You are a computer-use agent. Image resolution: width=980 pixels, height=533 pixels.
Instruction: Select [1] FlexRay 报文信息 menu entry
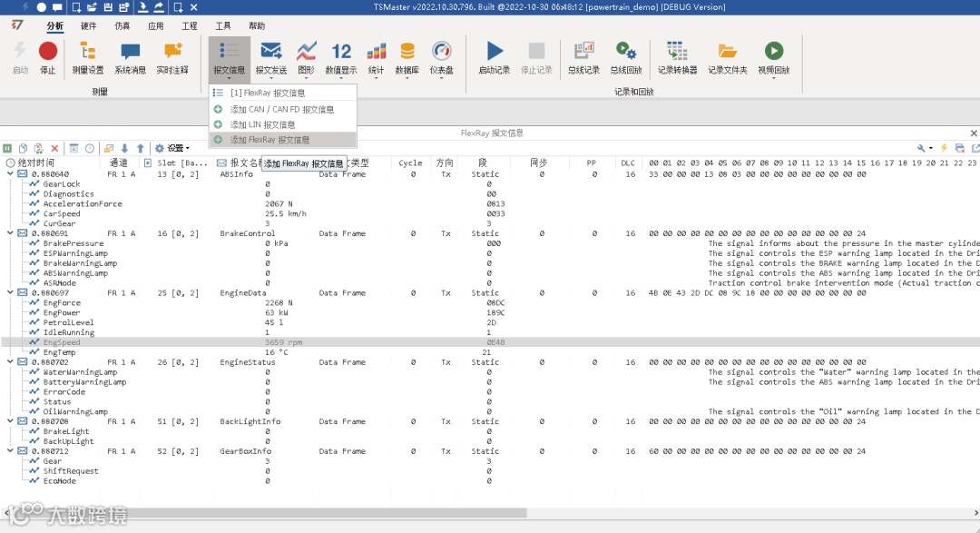pos(282,93)
